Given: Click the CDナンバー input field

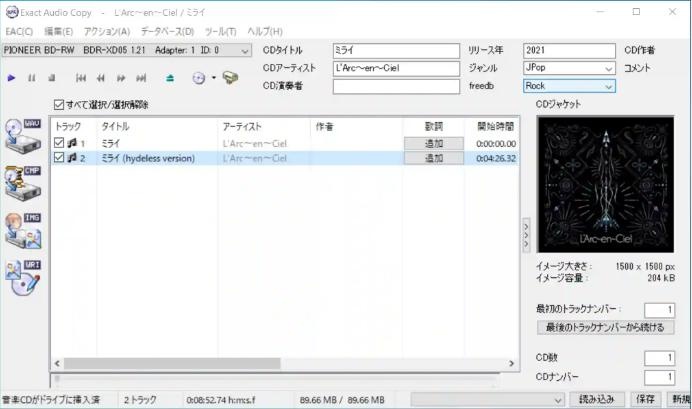Looking at the screenshot, I should pyautogui.click(x=659, y=377).
